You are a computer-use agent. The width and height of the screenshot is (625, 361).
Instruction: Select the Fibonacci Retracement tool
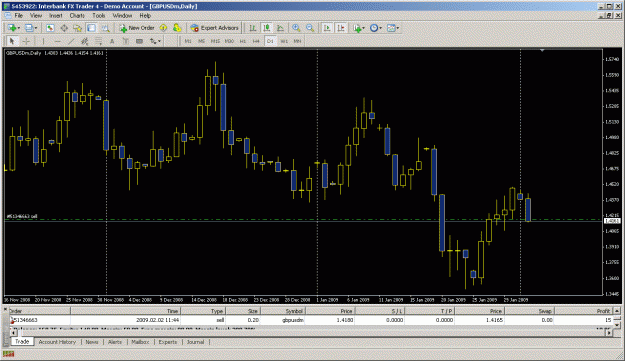pos(98,41)
